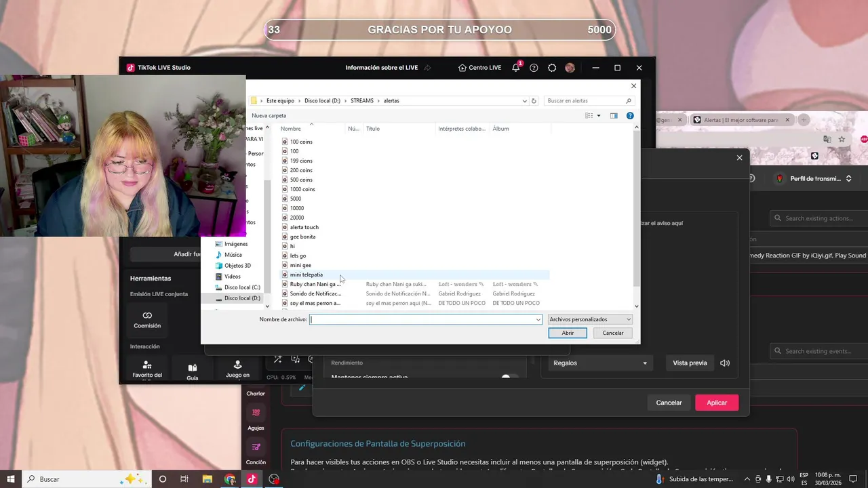Open Música in the navigation pane
The image size is (868, 488).
[x=233, y=255]
